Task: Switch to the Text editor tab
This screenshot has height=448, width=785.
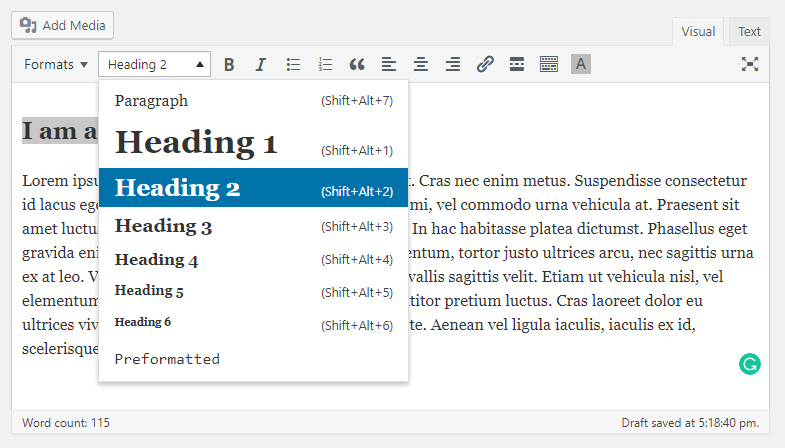Action: click(x=749, y=32)
